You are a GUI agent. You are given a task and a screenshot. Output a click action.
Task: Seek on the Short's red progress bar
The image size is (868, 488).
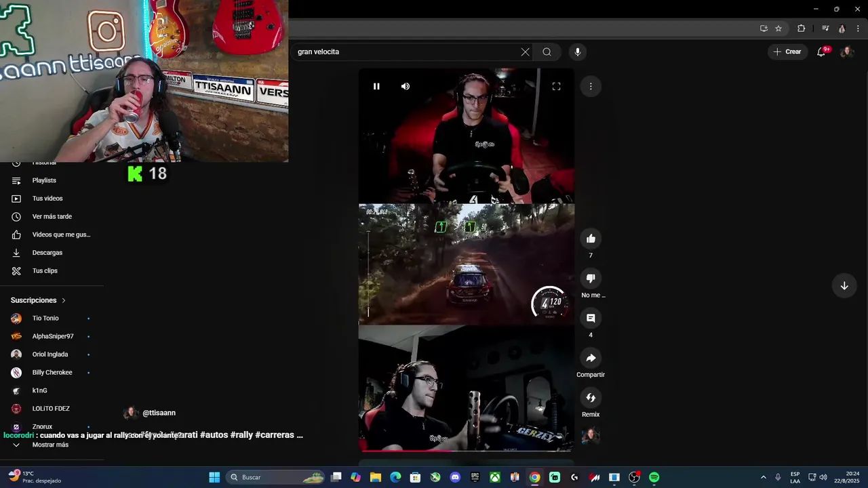[467, 450]
